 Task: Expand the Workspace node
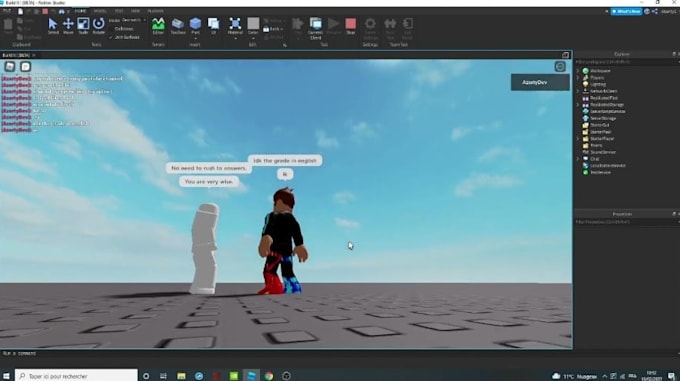coord(578,71)
